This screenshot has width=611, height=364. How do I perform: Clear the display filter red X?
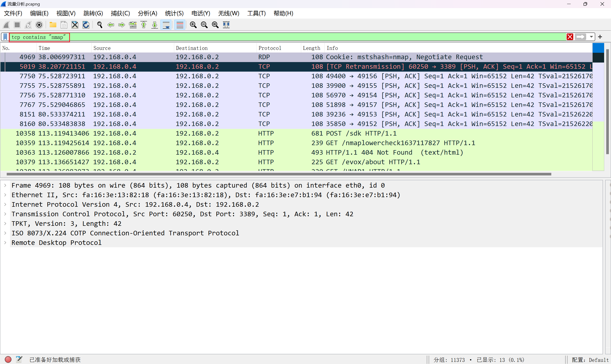tap(570, 37)
